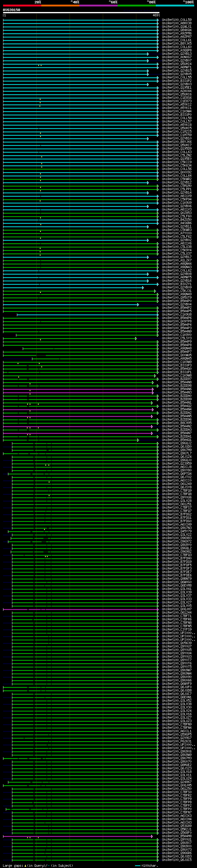
Task: Select the UniRef100_C1K9W4 entry
Action: [177, 111]
